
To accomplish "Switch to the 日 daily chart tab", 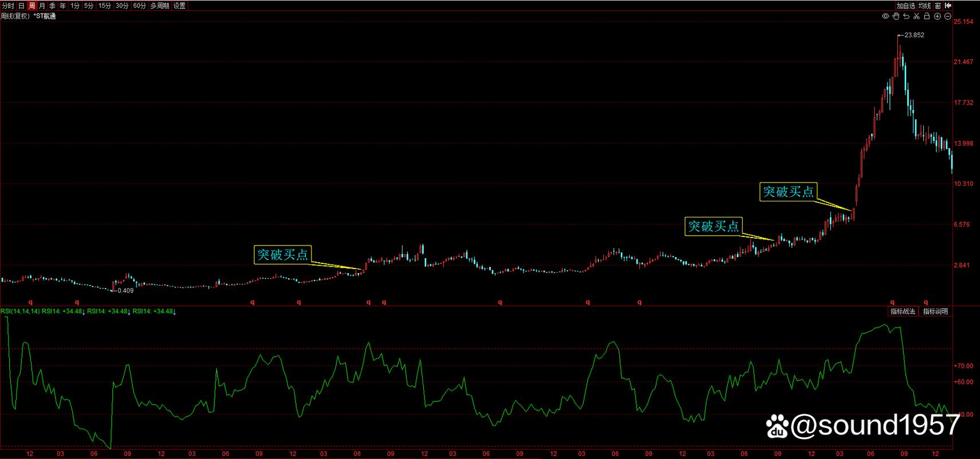I will 21,6.
